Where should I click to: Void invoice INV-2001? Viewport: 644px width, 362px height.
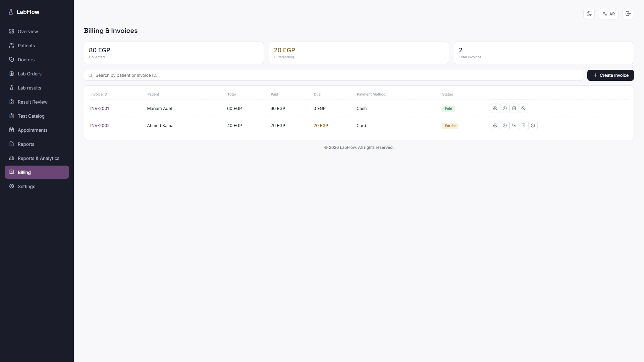[x=523, y=108]
